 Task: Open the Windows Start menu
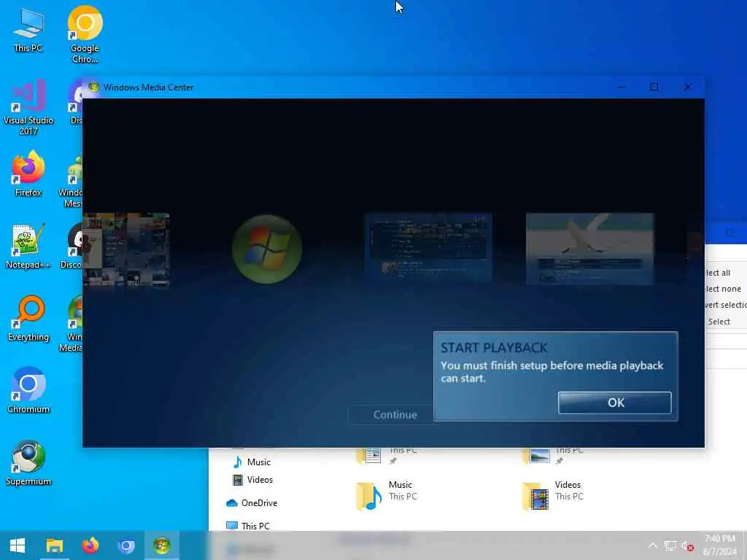point(18,545)
